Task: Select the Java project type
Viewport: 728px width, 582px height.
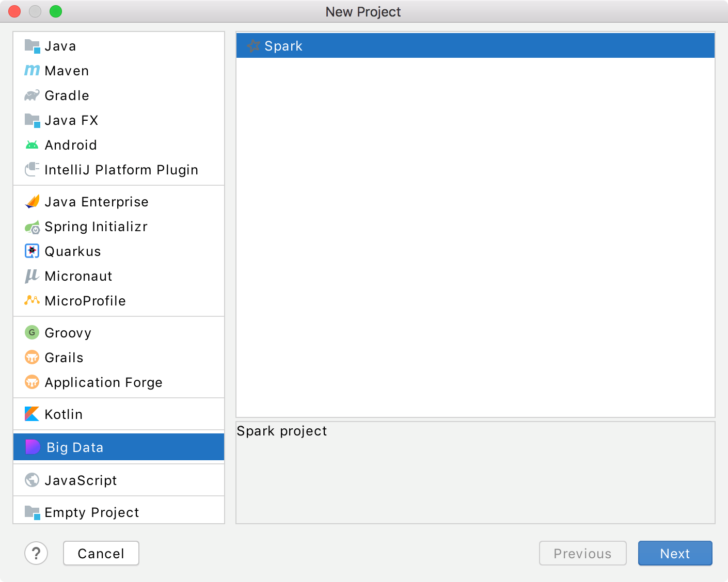Action: pos(119,46)
